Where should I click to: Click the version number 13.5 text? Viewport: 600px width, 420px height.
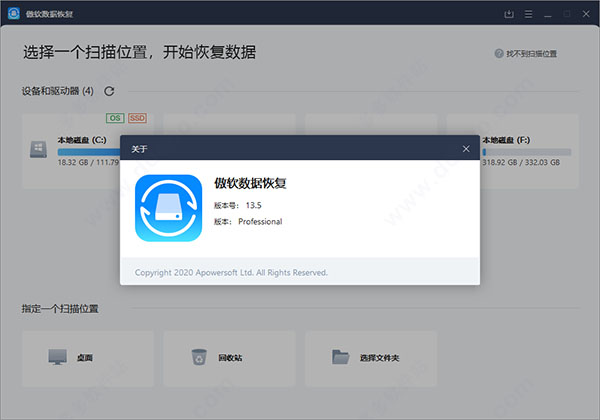tap(253, 205)
